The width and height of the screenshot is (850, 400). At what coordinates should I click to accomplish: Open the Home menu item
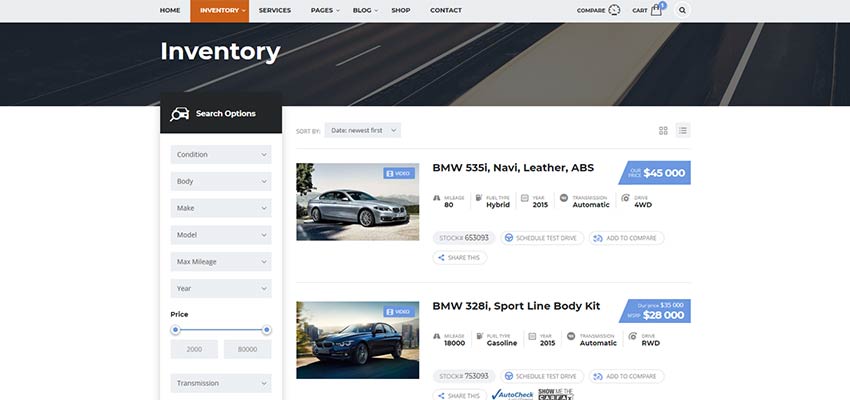170,10
